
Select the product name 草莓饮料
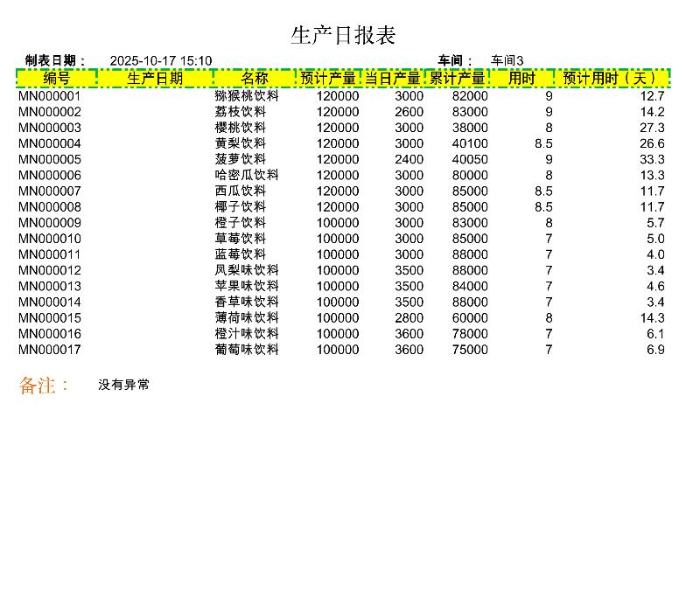pyautogui.click(x=240, y=239)
